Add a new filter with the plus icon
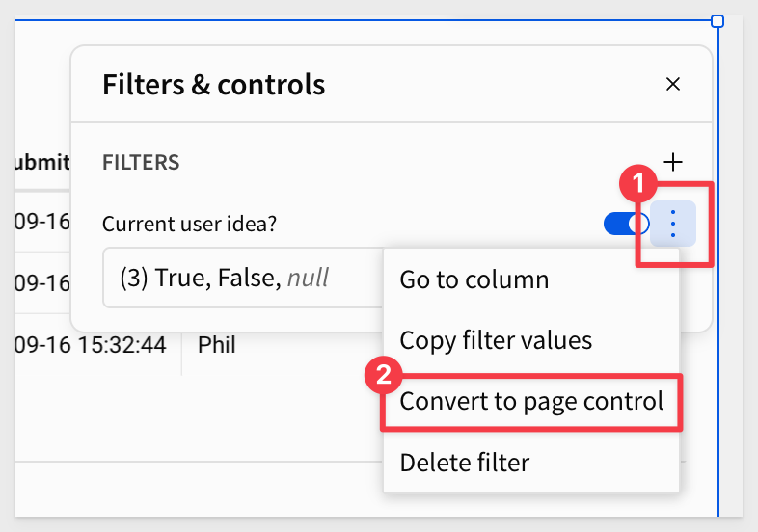The height and width of the screenshot is (532, 758). tap(672, 162)
